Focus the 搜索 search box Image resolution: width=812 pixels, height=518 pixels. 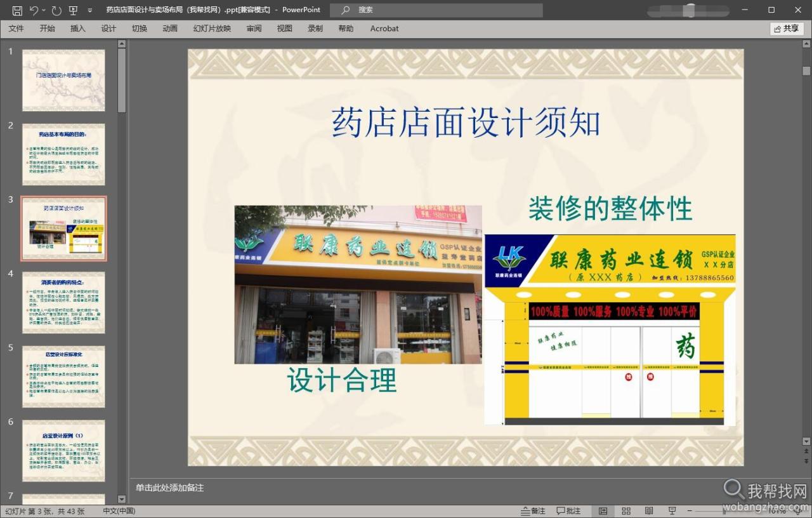(437, 10)
